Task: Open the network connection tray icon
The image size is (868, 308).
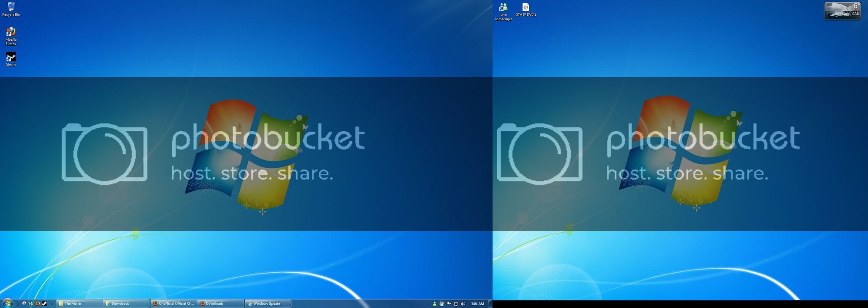Action: [x=456, y=304]
